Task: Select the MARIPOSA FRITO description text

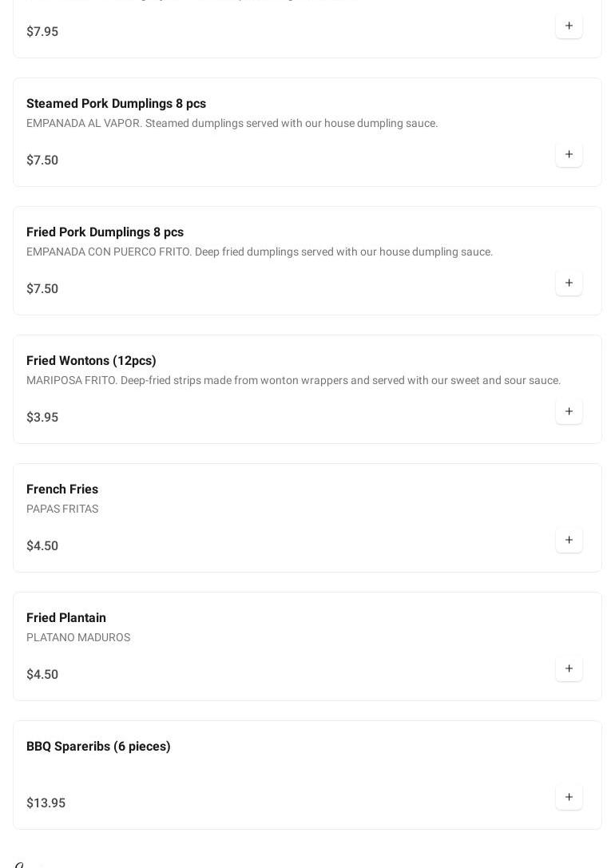Action: (x=293, y=381)
